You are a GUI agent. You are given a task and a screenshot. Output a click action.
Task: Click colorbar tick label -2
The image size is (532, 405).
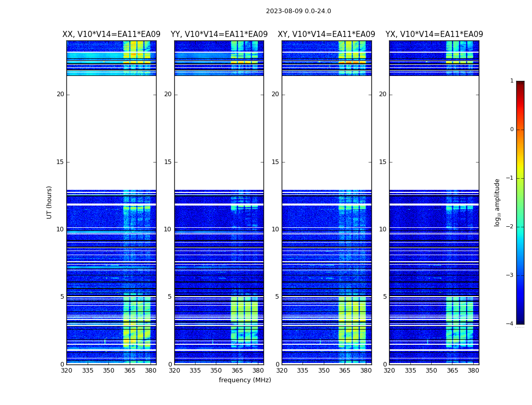511,227
